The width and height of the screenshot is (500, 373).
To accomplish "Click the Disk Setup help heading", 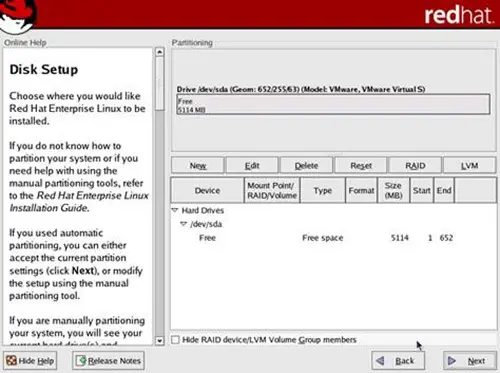I will 44,69.
